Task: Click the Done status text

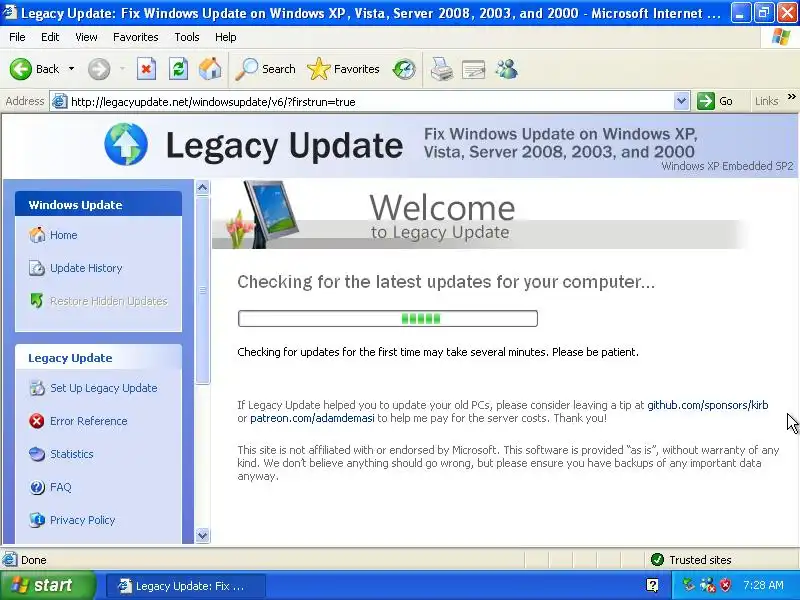Action: pyautogui.click(x=34, y=560)
